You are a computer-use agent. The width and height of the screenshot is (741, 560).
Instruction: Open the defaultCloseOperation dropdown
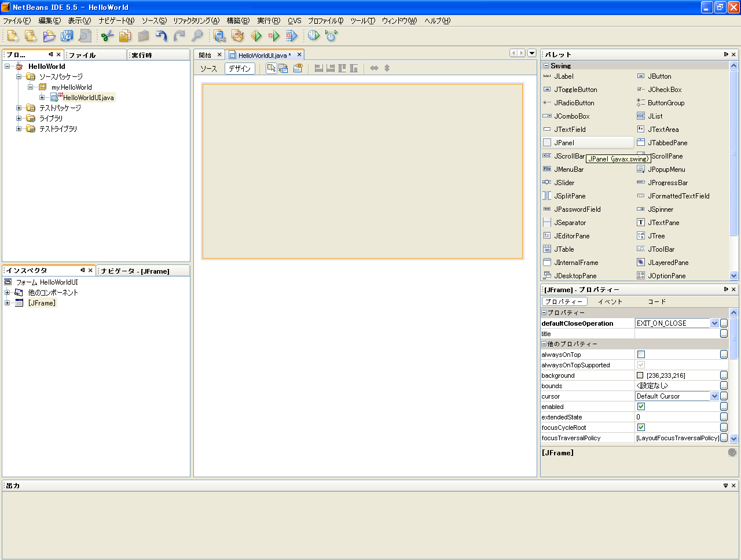[714, 323]
